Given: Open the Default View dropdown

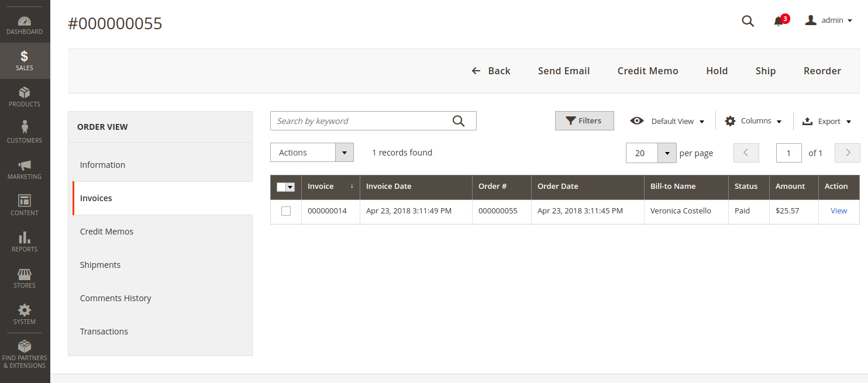Looking at the screenshot, I should coord(667,121).
